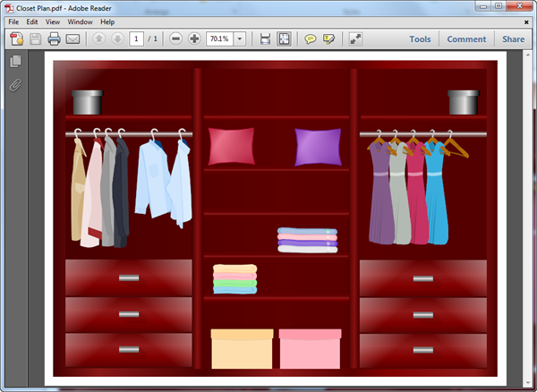Click the Create PDF online icon
This screenshot has height=392, width=537.
(x=16, y=39)
